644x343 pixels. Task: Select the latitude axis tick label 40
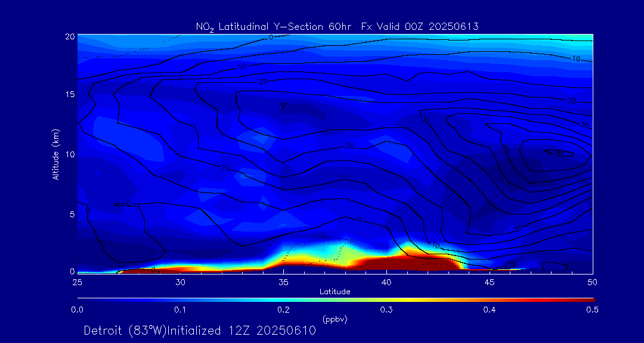386,282
